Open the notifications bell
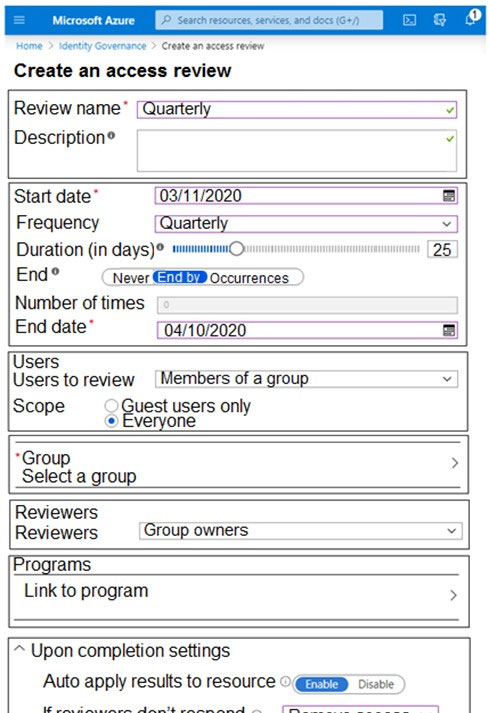Viewport: 489px width, 713px height. (471, 19)
